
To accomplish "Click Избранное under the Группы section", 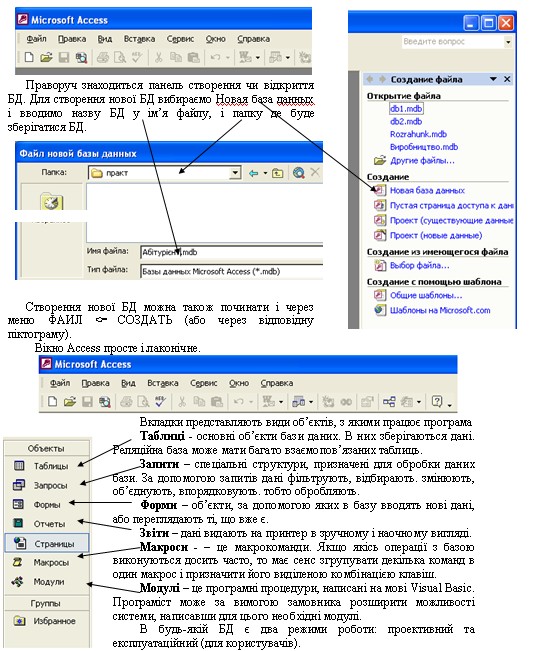I will (46, 621).
